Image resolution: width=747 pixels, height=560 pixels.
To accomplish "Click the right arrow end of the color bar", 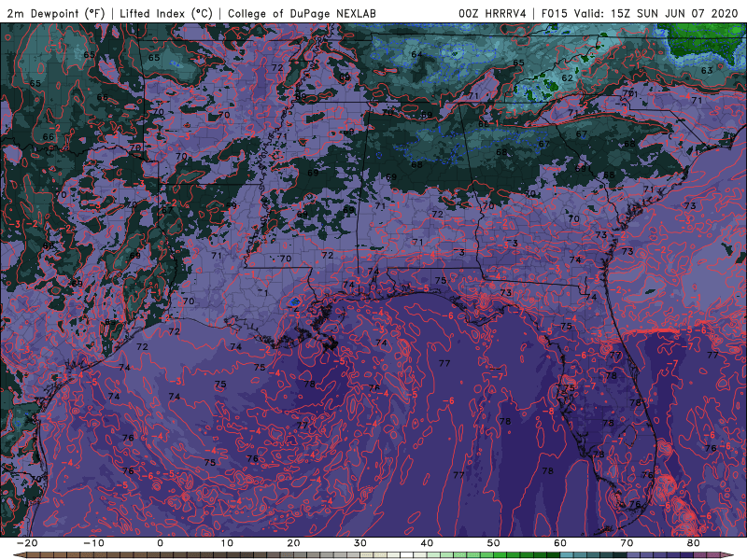I will [727, 555].
